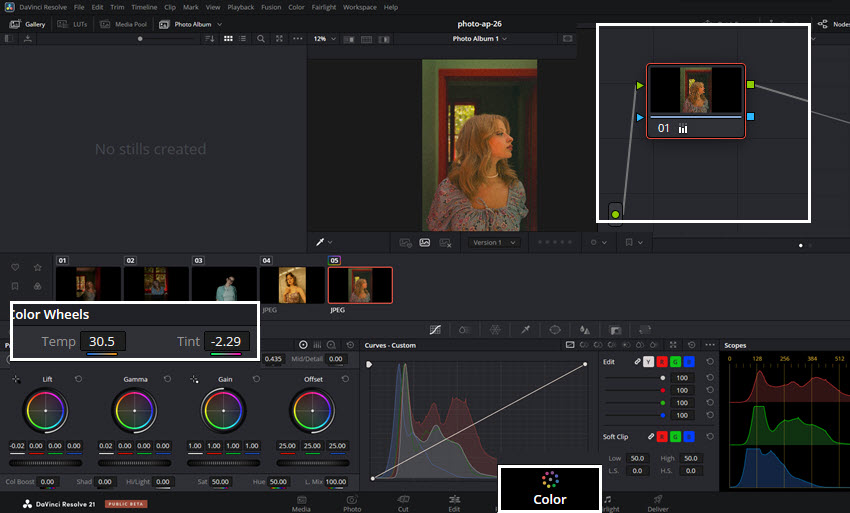Open the Curves palette icon
850x513 pixels.
point(435,330)
